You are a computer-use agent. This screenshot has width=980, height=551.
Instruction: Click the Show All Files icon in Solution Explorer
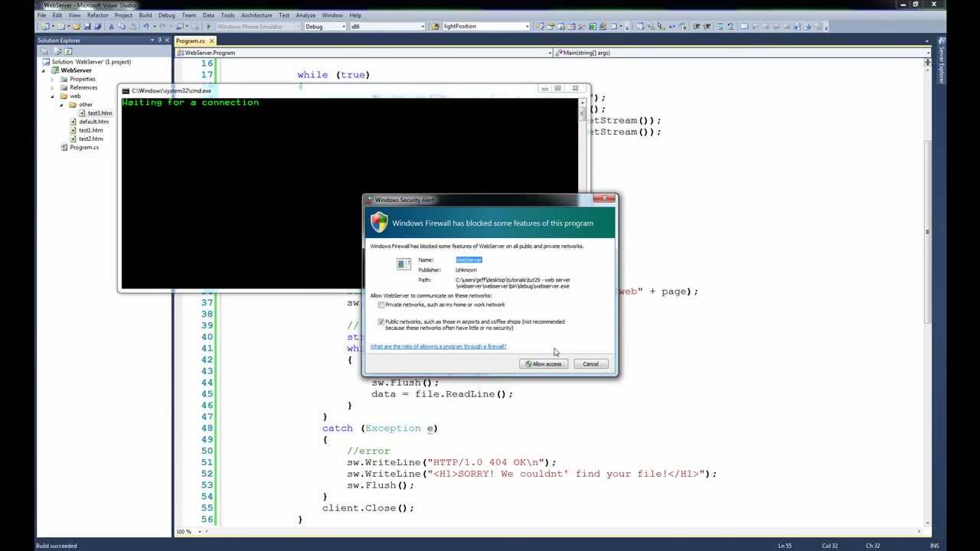(x=57, y=51)
